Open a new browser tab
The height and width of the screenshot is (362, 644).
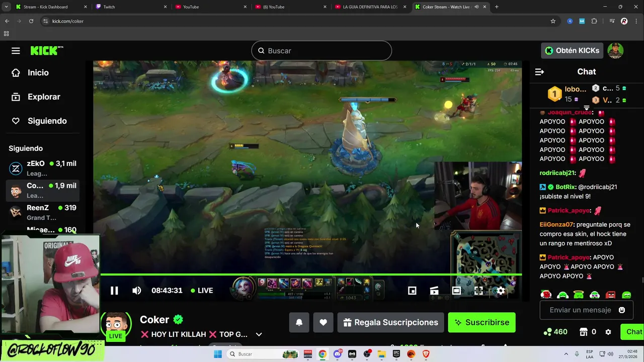(x=497, y=7)
